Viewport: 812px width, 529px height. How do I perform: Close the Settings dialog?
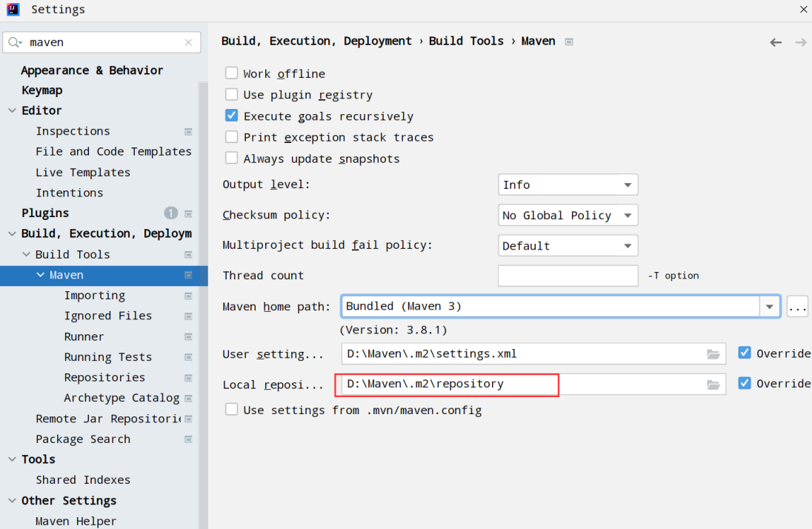(803, 10)
